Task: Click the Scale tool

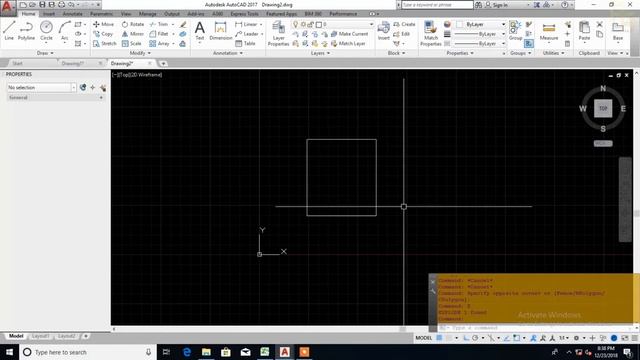Action: coord(131,43)
